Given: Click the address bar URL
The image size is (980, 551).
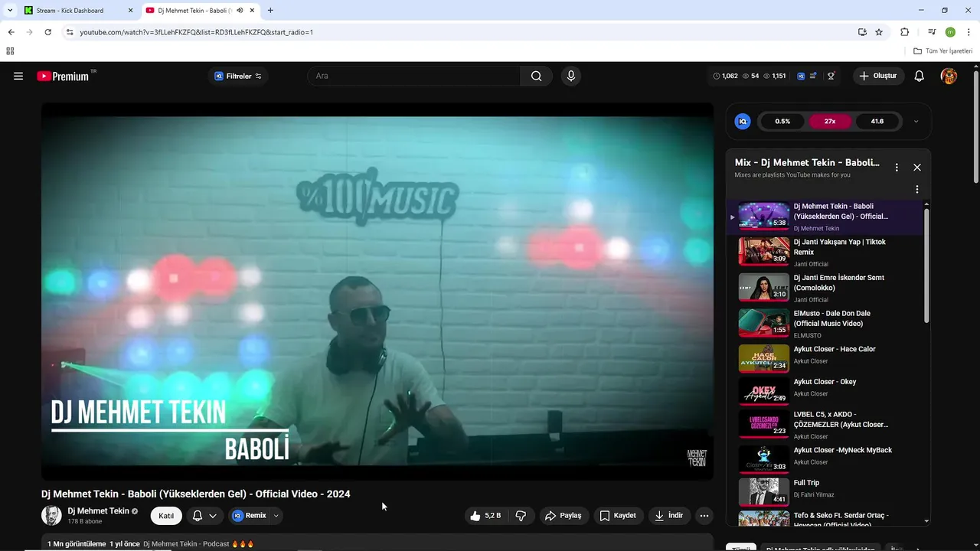Looking at the screenshot, I should click(x=197, y=32).
